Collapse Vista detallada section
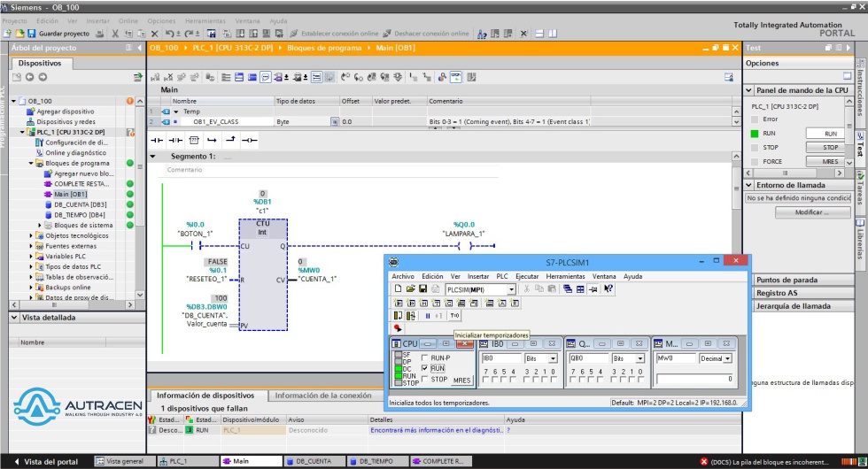The image size is (868, 469). (x=14, y=318)
